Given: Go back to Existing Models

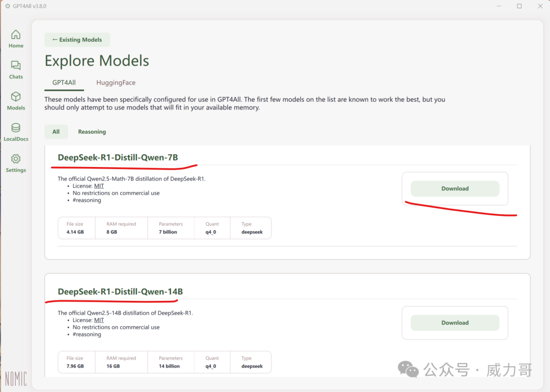Looking at the screenshot, I should [x=77, y=40].
